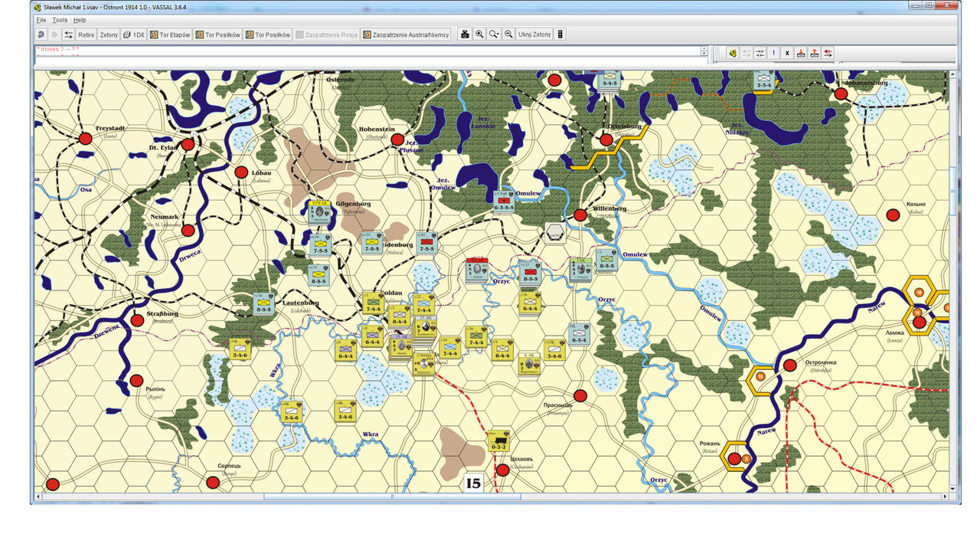The image size is (980, 544).
Task: Click the Рыпинь red town dot
Action: coord(136,380)
